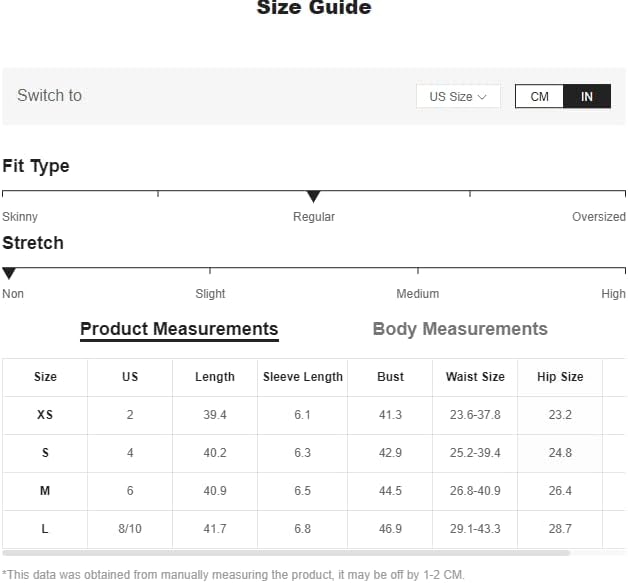The height and width of the screenshot is (583, 628).
Task: Switch to the Body Measurements tab
Action: point(460,329)
